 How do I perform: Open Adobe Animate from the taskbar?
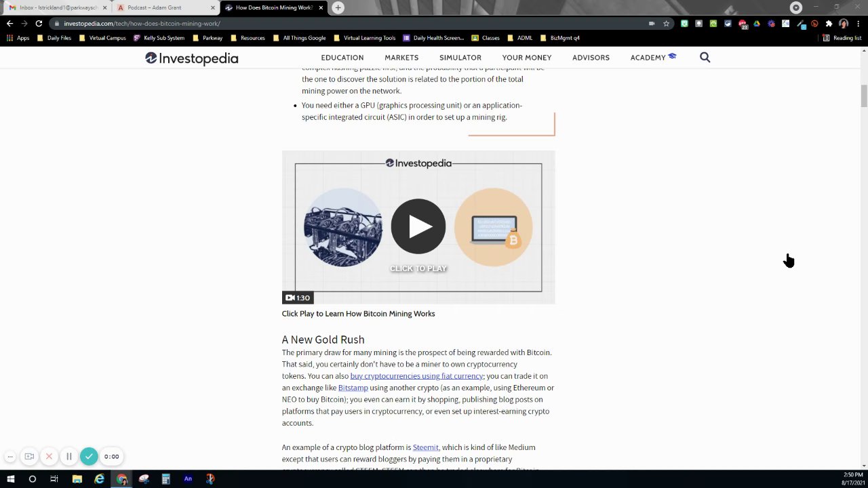coord(188,479)
